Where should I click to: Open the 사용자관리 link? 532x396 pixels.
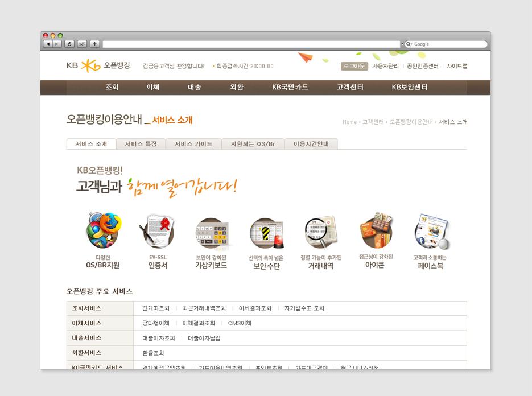(385, 66)
